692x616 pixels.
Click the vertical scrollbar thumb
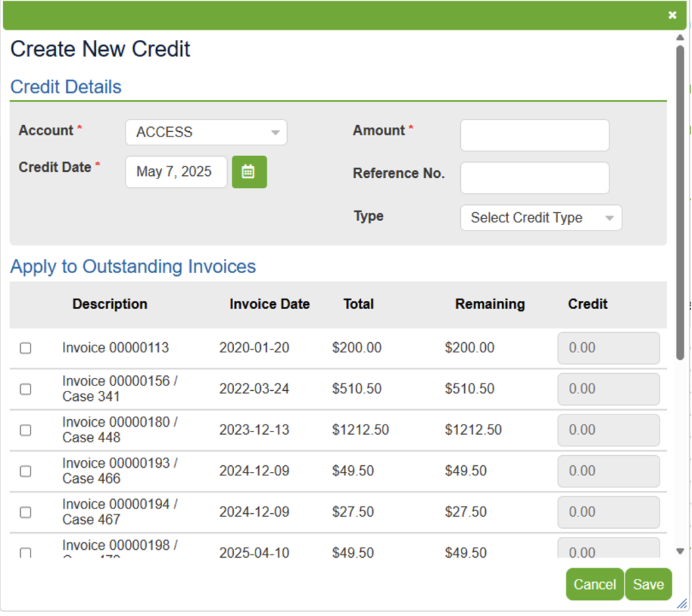click(680, 203)
